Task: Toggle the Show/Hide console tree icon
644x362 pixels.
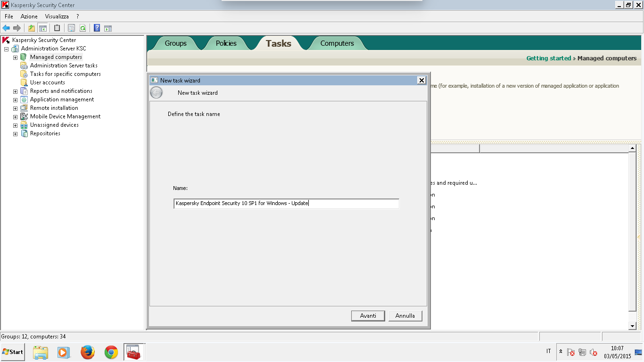Action: click(42, 28)
